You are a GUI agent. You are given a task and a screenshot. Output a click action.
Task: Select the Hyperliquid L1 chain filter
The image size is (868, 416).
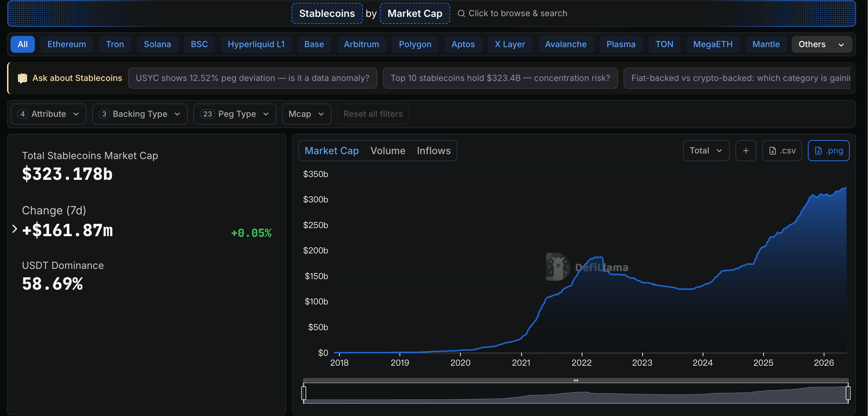[x=256, y=44]
